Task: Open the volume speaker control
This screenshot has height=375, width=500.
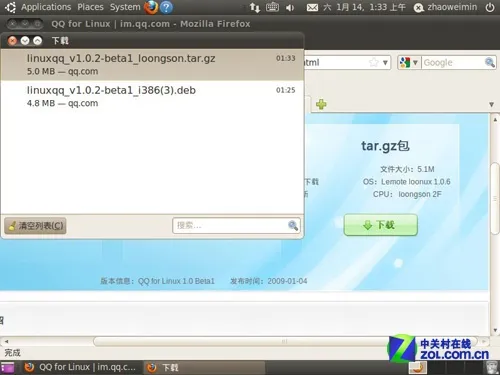Action: tap(290, 8)
